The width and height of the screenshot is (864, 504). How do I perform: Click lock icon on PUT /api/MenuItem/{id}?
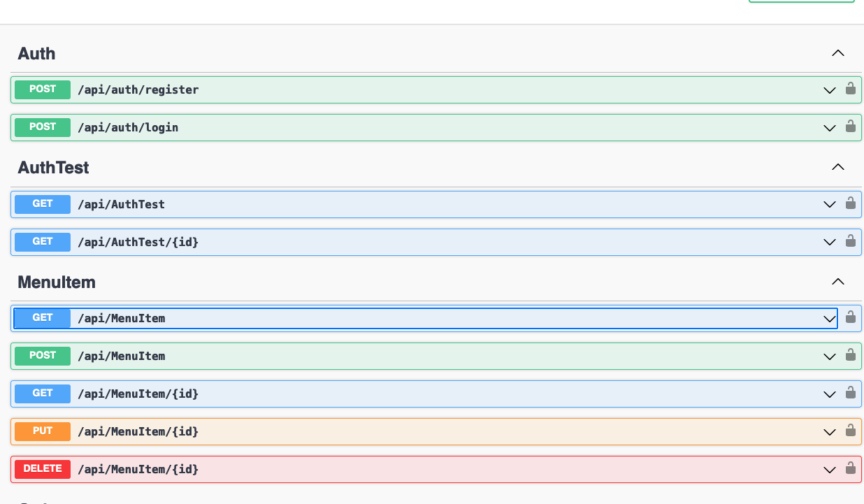pyautogui.click(x=850, y=431)
